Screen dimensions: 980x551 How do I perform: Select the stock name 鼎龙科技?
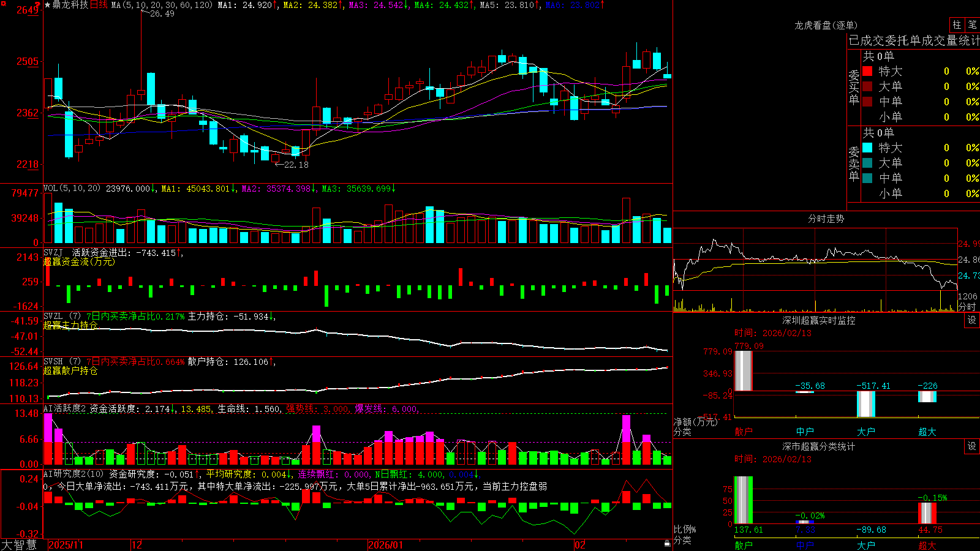click(x=70, y=5)
